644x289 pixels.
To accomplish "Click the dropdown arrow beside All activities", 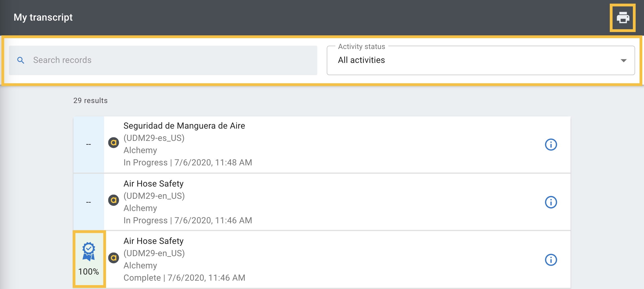I will click(x=624, y=60).
